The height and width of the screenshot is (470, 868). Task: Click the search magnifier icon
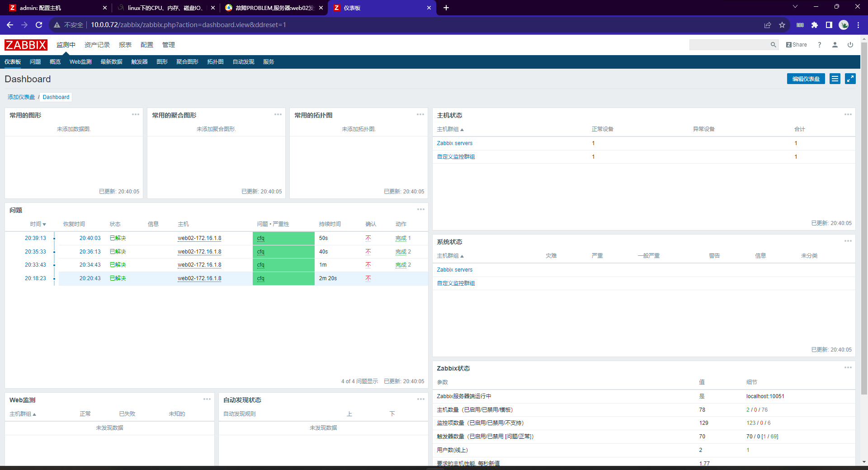point(774,45)
